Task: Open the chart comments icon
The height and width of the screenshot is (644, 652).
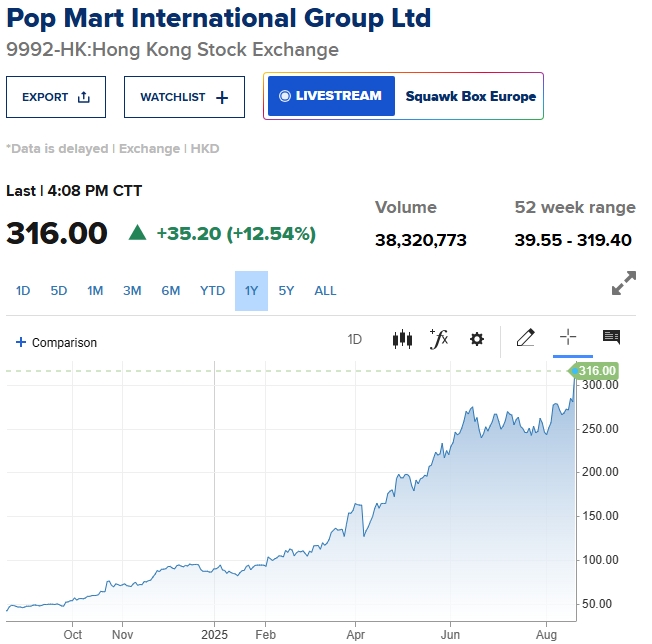Action: (611, 338)
